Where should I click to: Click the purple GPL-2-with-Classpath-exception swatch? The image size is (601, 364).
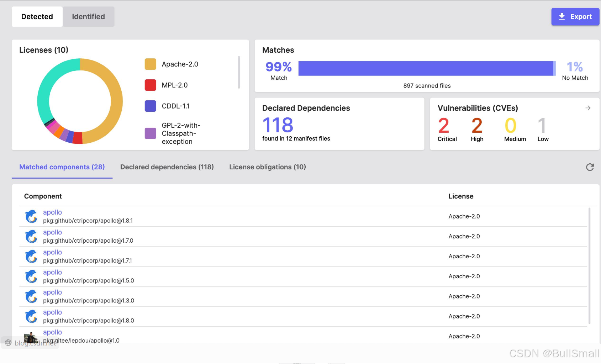151,133
